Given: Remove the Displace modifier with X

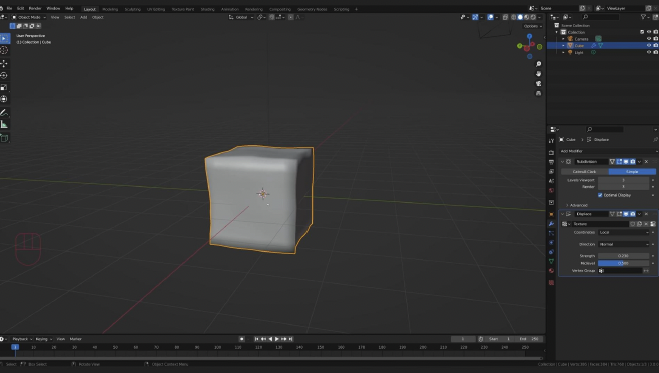Looking at the screenshot, I should (x=646, y=214).
